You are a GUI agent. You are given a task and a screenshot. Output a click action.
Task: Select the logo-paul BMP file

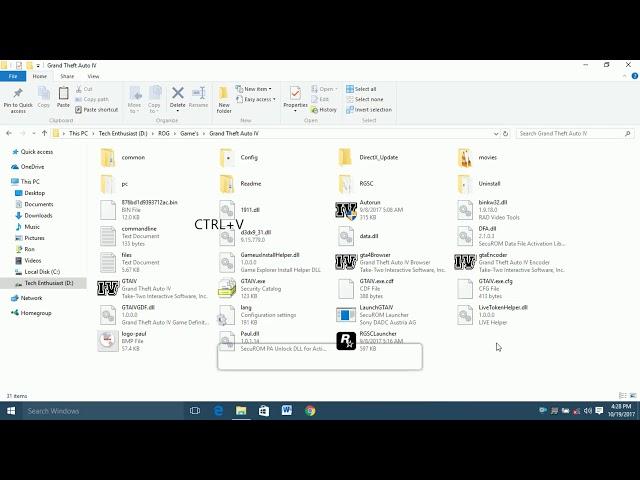(122, 341)
